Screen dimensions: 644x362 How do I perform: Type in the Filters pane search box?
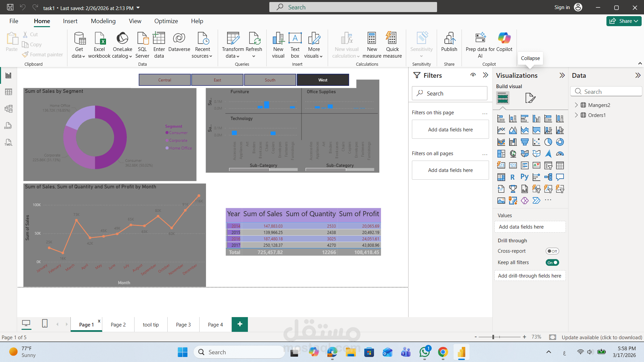tap(449, 93)
